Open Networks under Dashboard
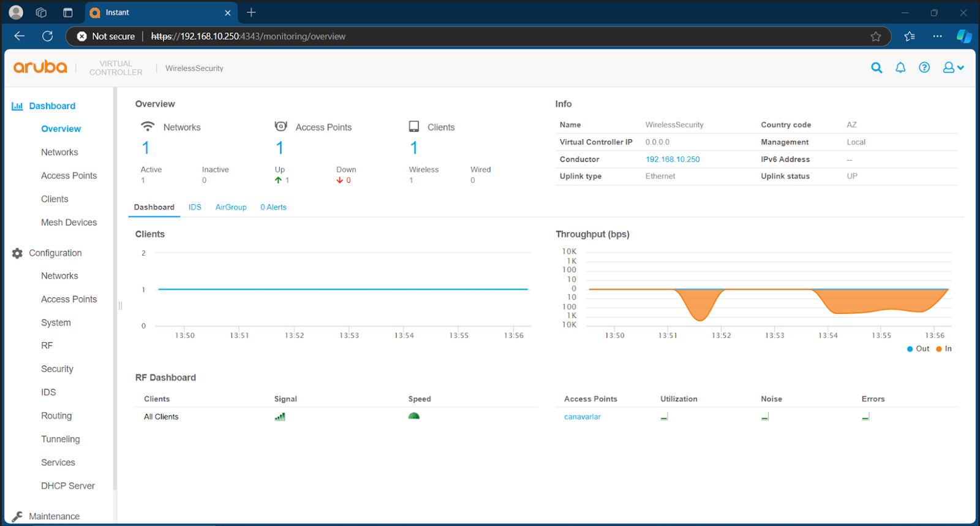 click(59, 152)
